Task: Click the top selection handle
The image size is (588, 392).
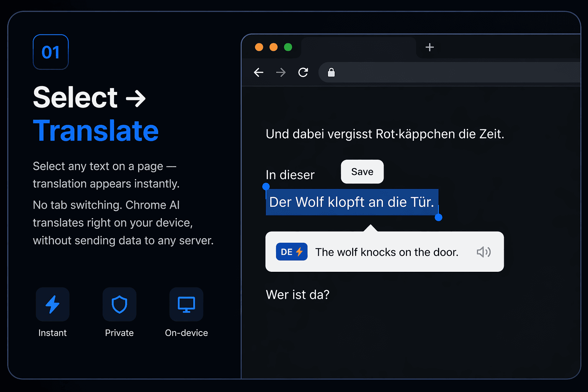Action: [x=266, y=186]
